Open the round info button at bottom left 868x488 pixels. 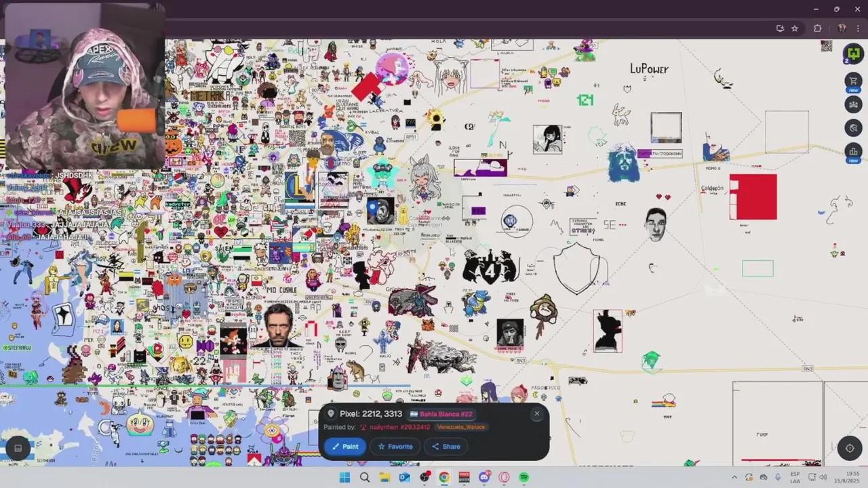pos(18,448)
